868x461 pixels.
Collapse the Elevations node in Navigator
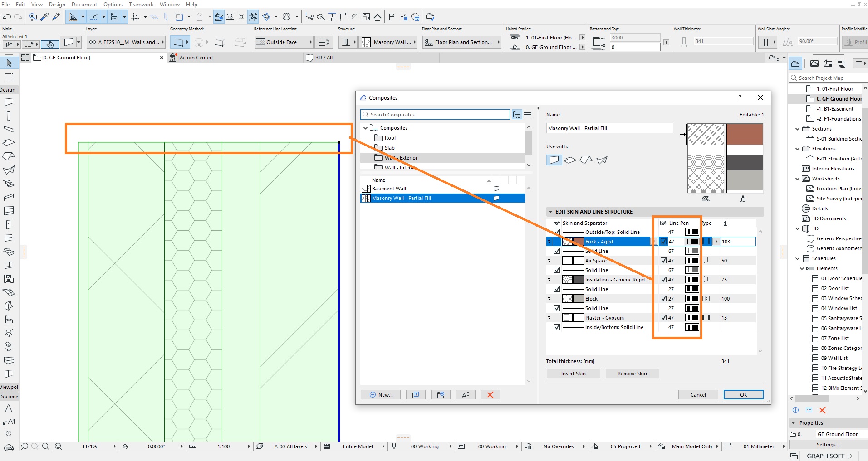tap(798, 149)
